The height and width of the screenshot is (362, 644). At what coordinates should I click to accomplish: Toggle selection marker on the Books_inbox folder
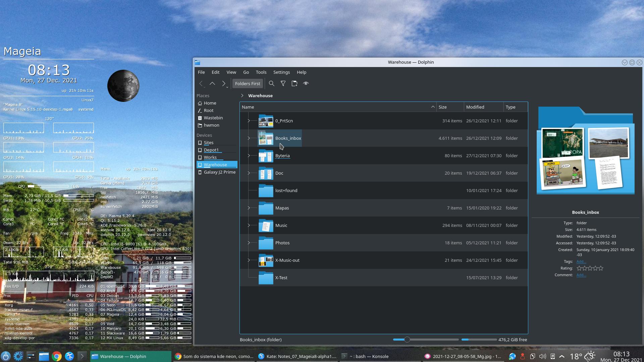(x=262, y=134)
